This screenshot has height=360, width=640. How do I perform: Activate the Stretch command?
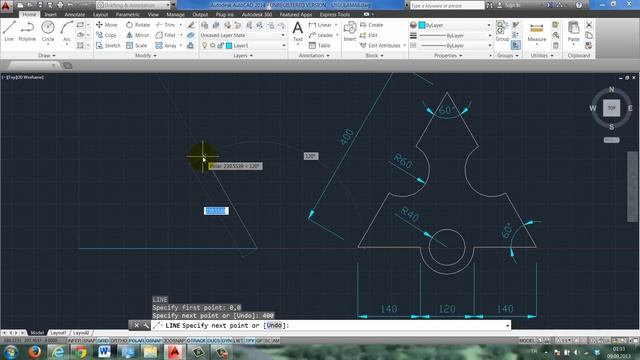tap(108, 45)
